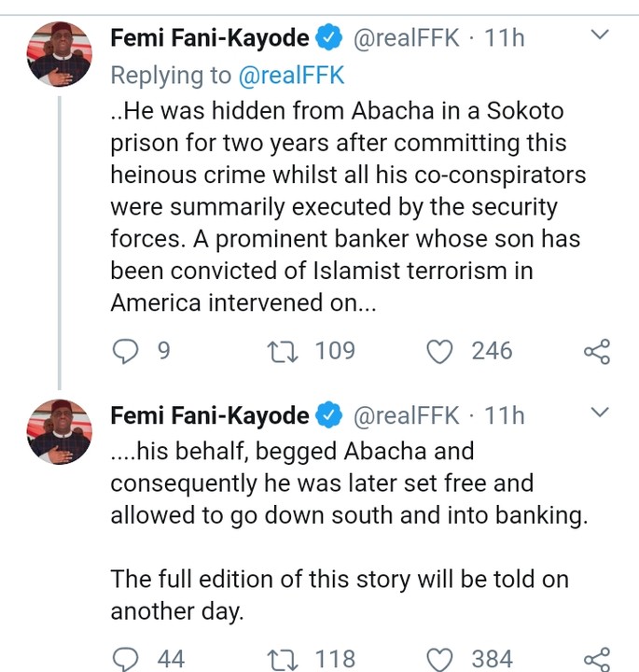
Task: Share the second tweet about banking
Action: (596, 659)
